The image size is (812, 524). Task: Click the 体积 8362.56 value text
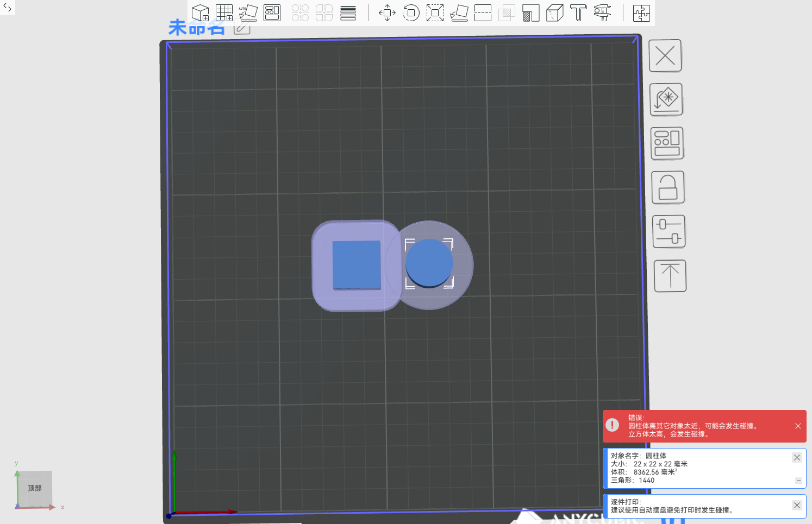click(644, 472)
